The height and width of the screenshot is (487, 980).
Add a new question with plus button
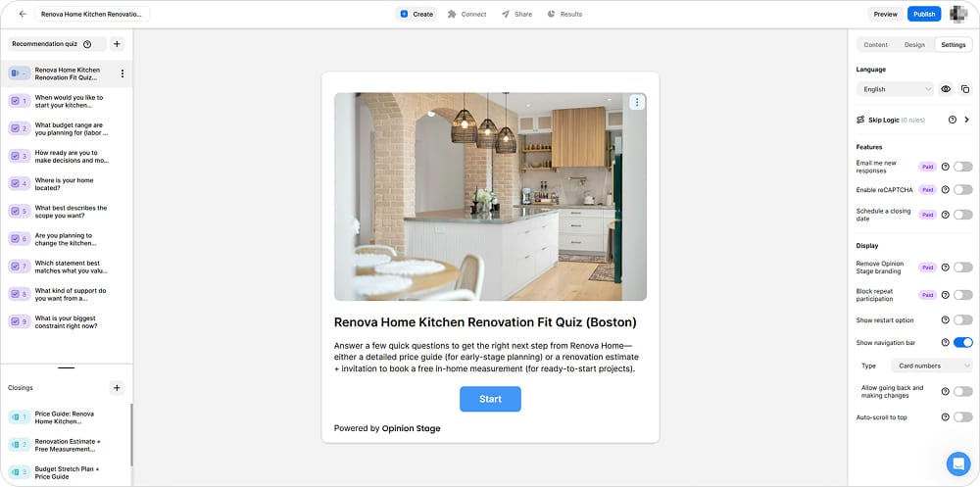(117, 44)
